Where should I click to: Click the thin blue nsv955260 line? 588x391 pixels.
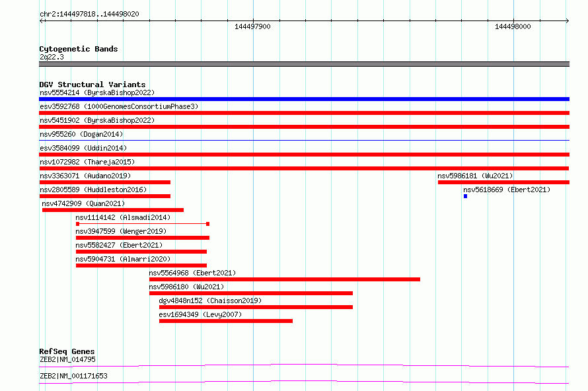coord(304,141)
